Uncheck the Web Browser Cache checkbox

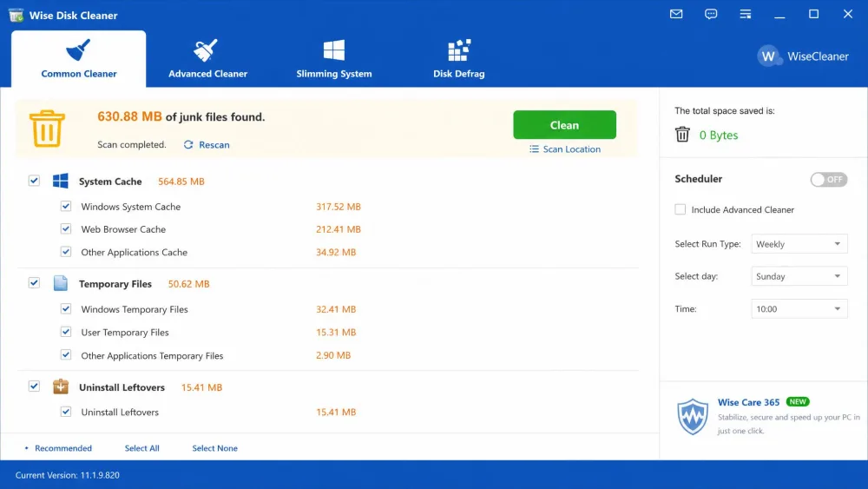[66, 228]
